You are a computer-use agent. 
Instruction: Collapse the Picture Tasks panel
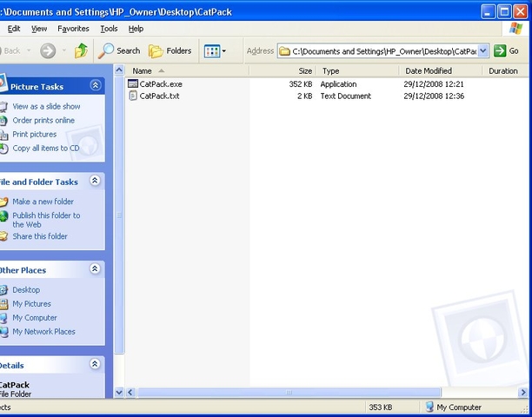(96, 85)
